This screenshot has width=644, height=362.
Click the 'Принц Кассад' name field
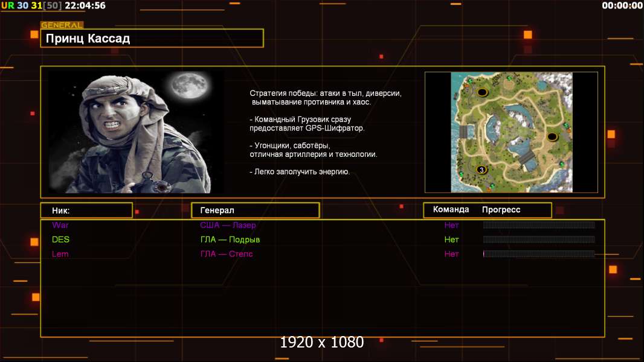(152, 38)
